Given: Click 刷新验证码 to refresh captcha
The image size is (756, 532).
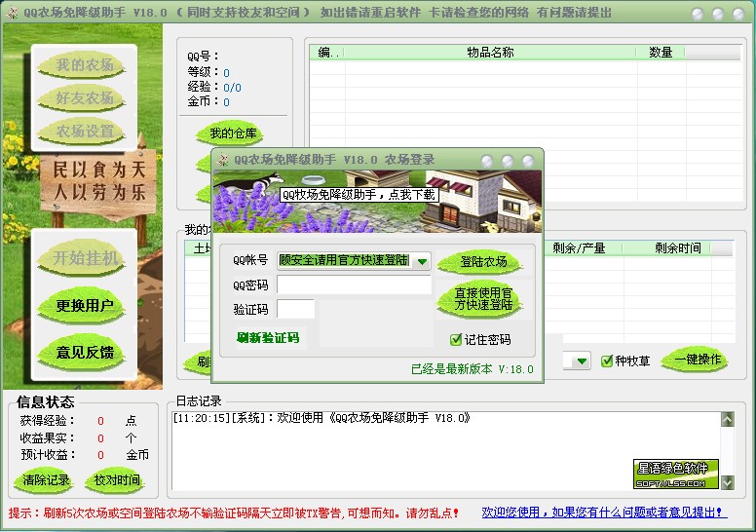Looking at the screenshot, I should click(x=268, y=338).
